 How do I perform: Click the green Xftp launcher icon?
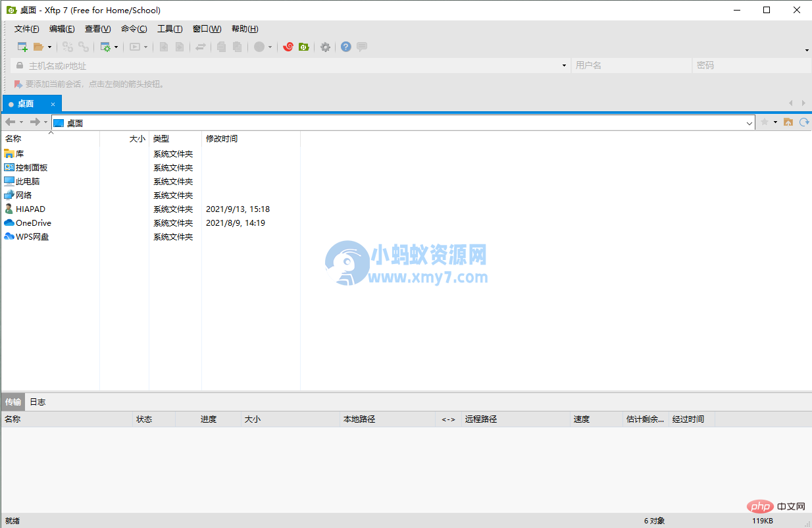[x=303, y=47]
